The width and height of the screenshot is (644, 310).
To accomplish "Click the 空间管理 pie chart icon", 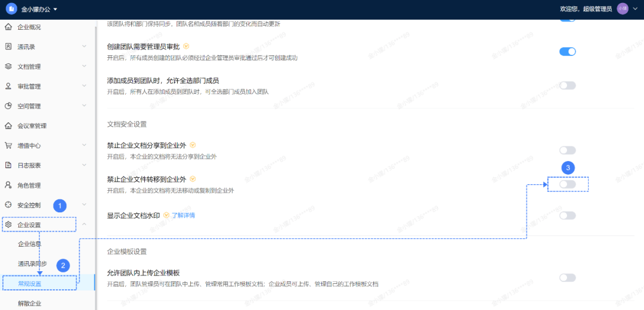I will point(8,106).
